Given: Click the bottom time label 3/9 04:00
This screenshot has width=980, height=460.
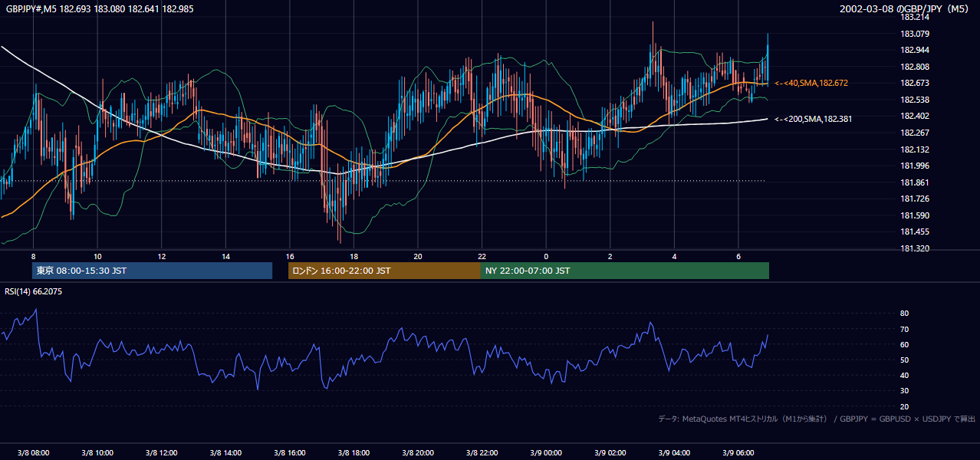Looking at the screenshot, I should pos(674,452).
